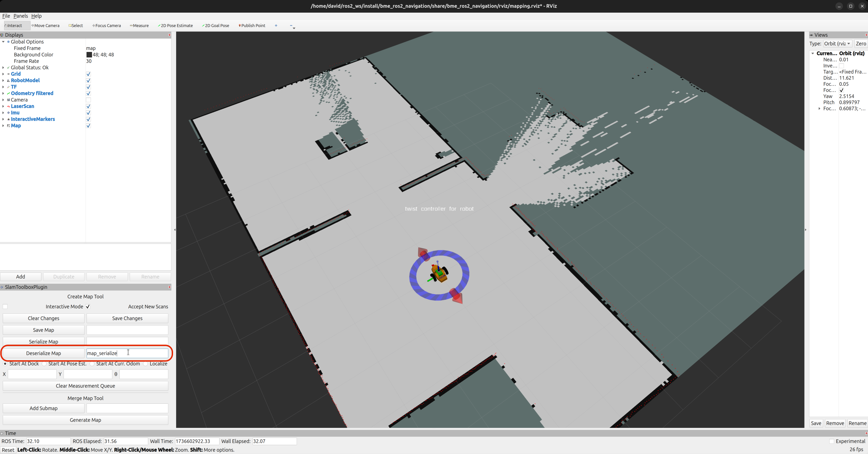
Task: Close the SlamToolboxPlugin panel
Action: click(x=169, y=287)
